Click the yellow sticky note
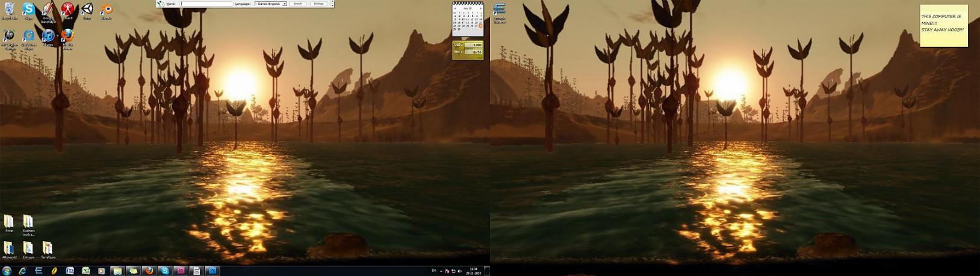Image resolution: width=980 pixels, height=276 pixels. [943, 26]
